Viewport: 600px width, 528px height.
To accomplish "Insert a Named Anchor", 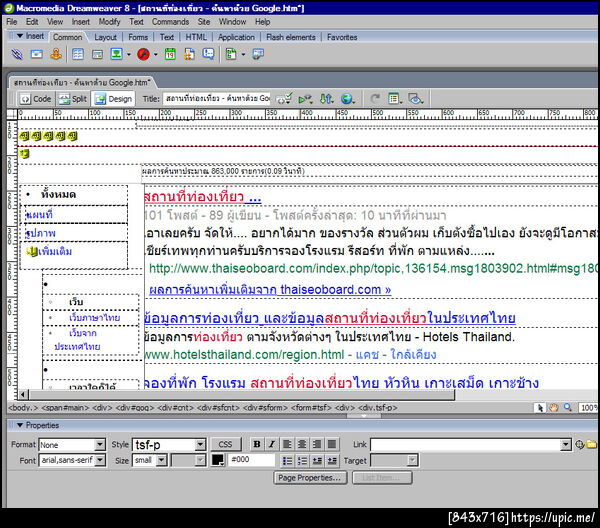I will click(56, 54).
